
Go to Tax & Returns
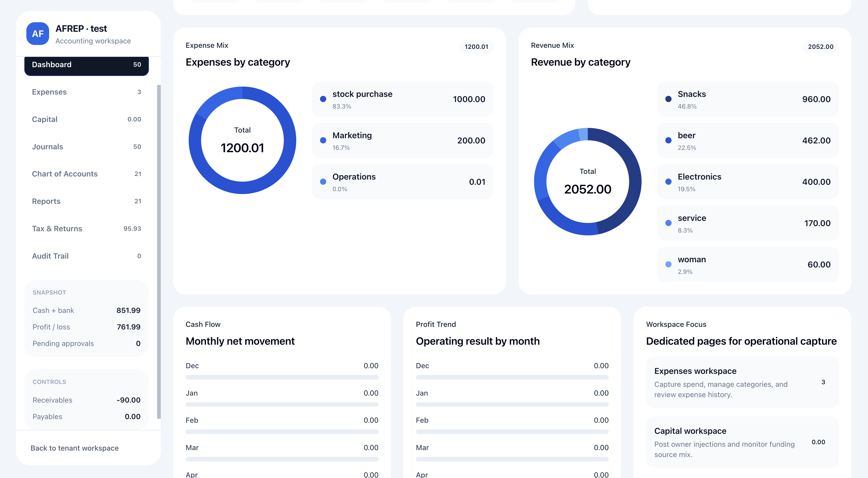(87, 228)
